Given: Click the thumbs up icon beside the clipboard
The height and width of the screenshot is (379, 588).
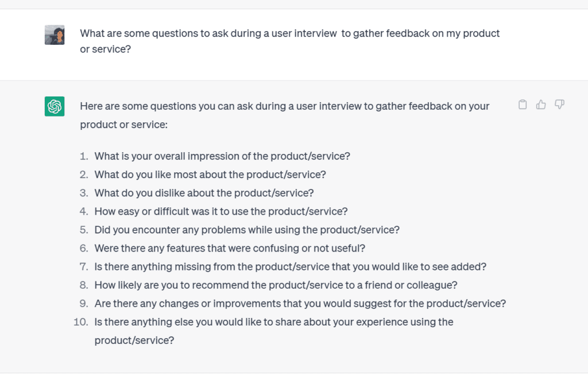Looking at the screenshot, I should click(x=540, y=105).
